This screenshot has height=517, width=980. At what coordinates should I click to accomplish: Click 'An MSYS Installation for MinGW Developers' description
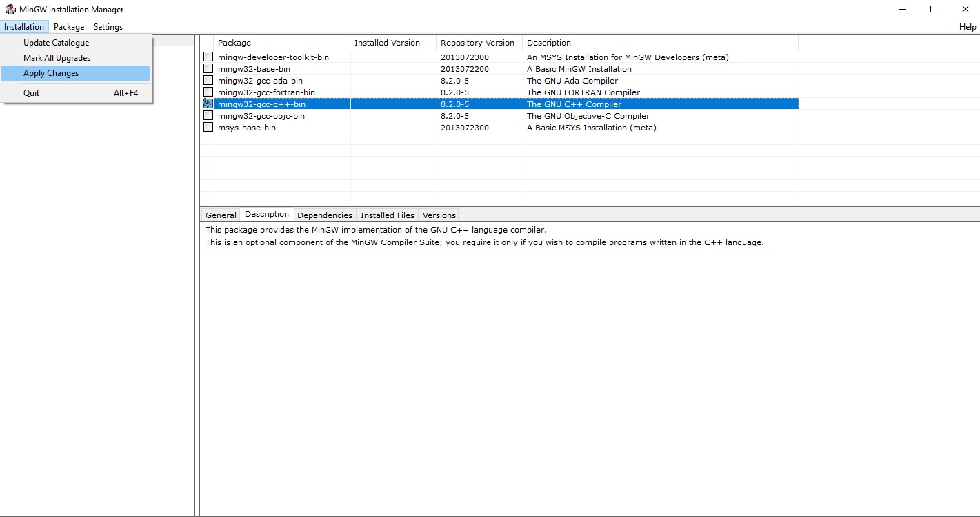click(628, 57)
